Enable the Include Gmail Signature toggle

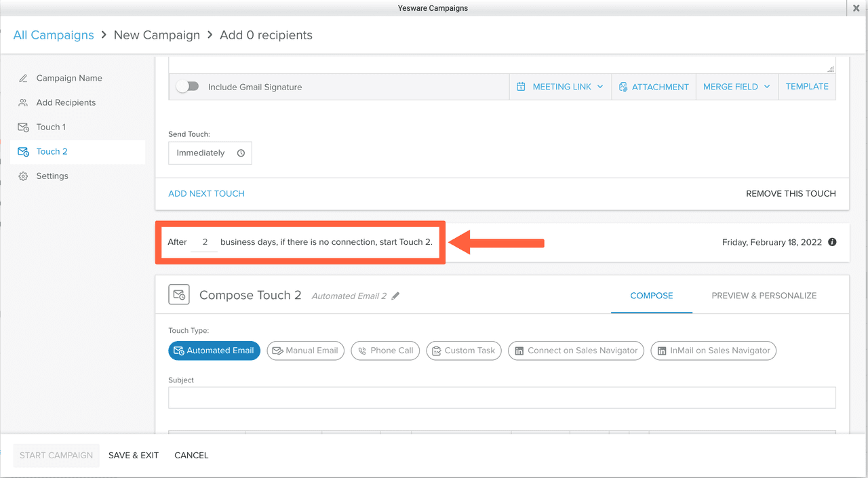pos(188,86)
